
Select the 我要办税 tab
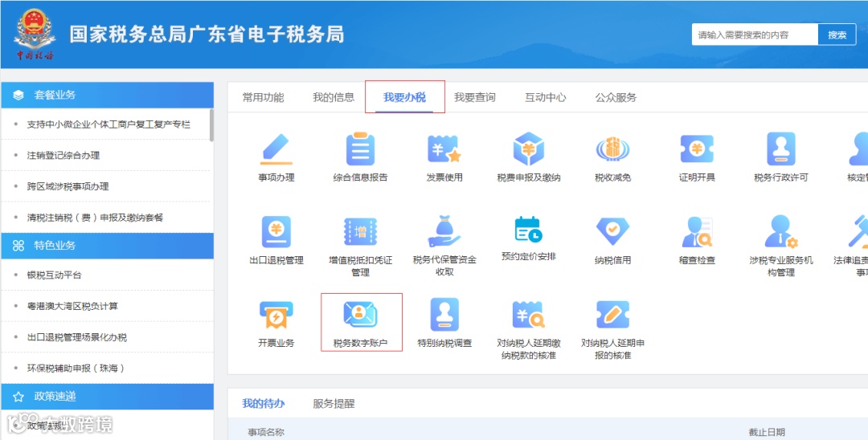[x=404, y=98]
